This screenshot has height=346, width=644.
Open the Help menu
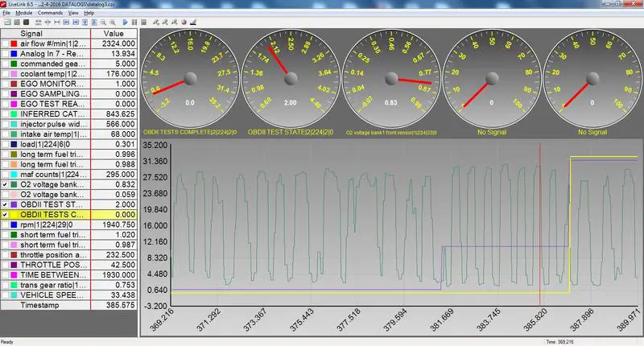pyautogui.click(x=89, y=13)
